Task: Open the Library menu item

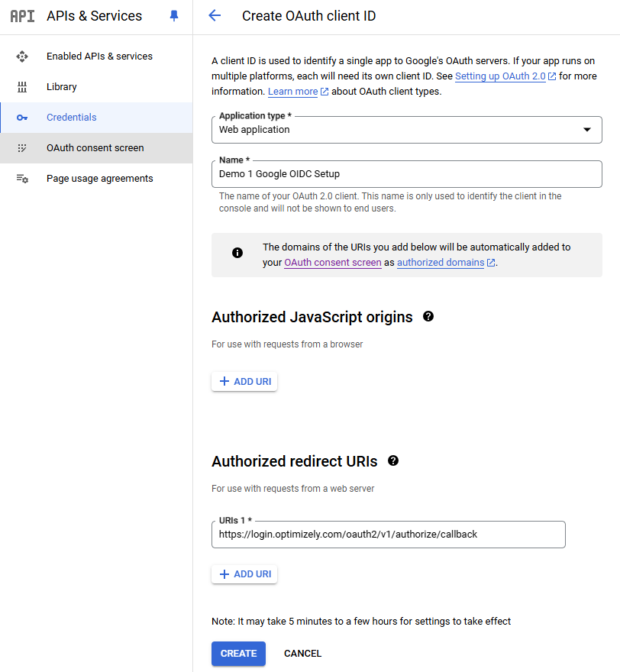Action: coord(62,87)
